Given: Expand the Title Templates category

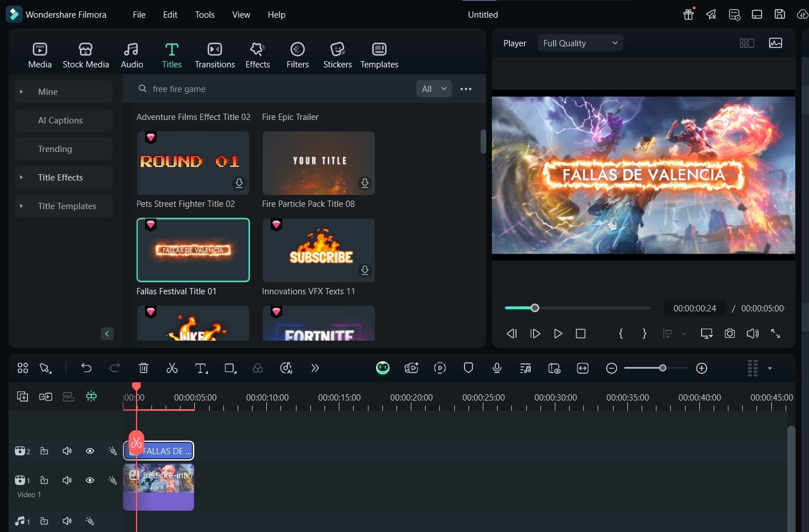Looking at the screenshot, I should (21, 206).
